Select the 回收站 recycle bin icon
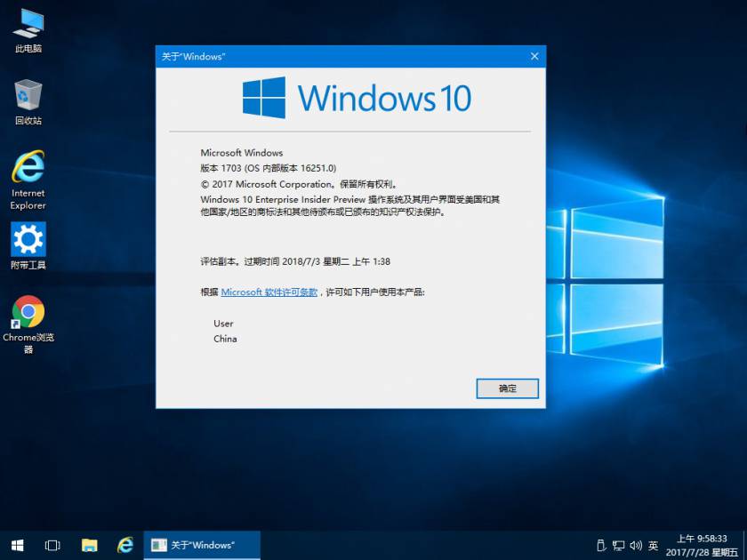This screenshot has width=747, height=560. click(x=28, y=102)
